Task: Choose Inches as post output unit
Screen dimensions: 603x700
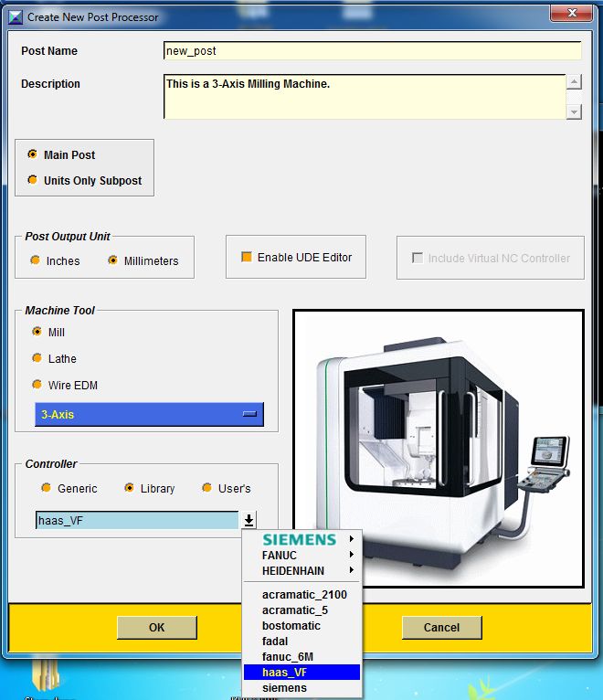Action: [x=36, y=260]
